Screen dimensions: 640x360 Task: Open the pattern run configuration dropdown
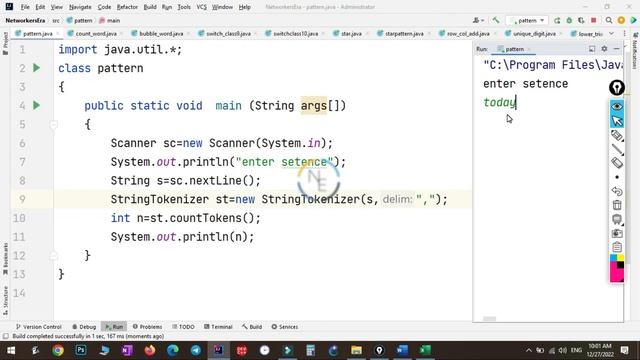527,20
